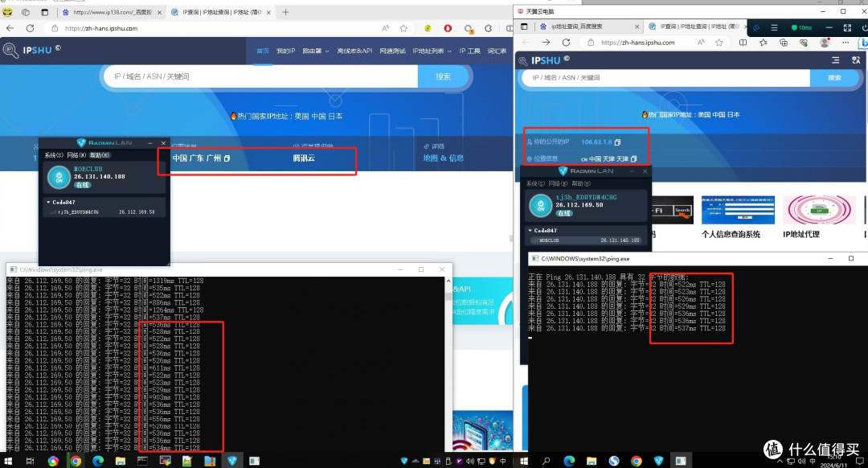Select 26.112.169.50 peer in left Radmin LAN
Viewport: 868px width, 468px height.
(104, 211)
